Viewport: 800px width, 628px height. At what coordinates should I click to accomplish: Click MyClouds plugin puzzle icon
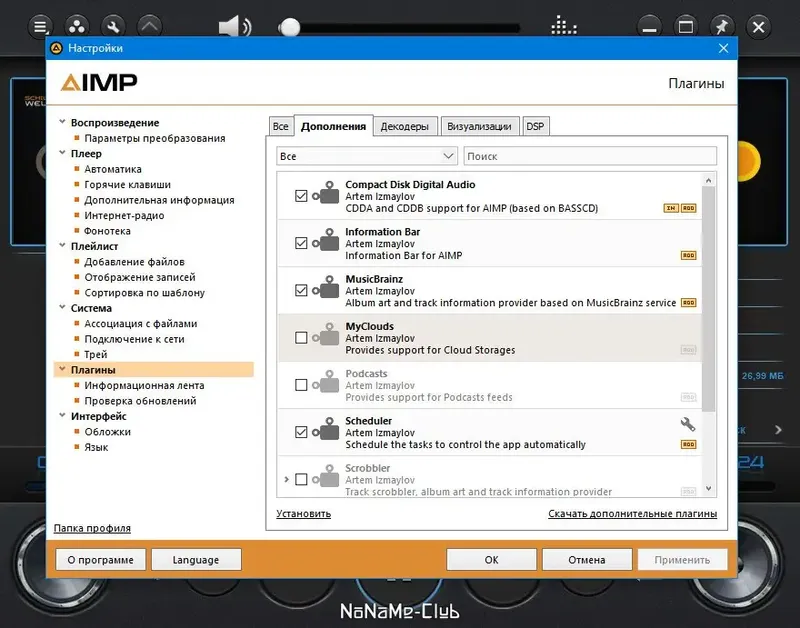pyautogui.click(x=327, y=337)
